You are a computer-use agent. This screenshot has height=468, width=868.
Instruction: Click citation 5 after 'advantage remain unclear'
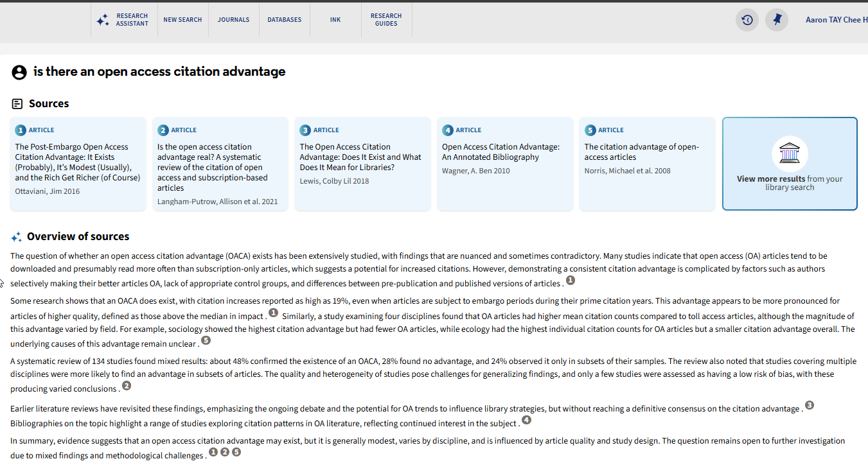click(x=206, y=340)
